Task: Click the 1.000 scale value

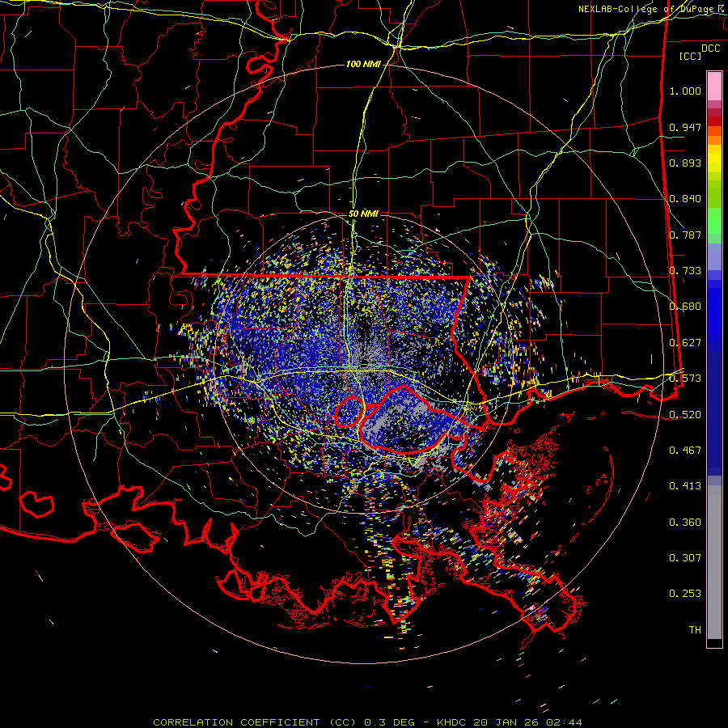Action: point(685,91)
